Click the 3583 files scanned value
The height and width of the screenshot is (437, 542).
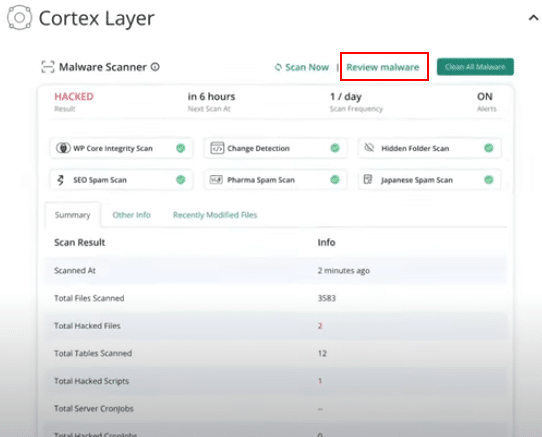(327, 298)
